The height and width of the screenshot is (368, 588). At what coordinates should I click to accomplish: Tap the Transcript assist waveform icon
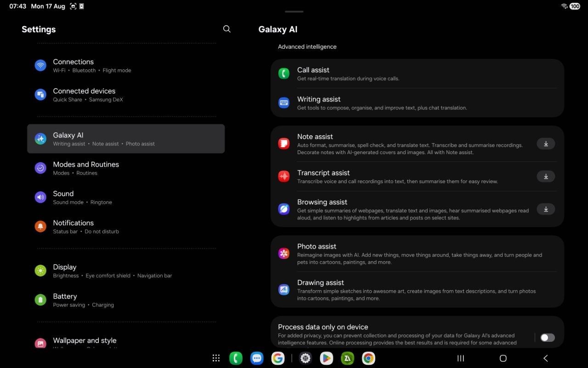[284, 176]
